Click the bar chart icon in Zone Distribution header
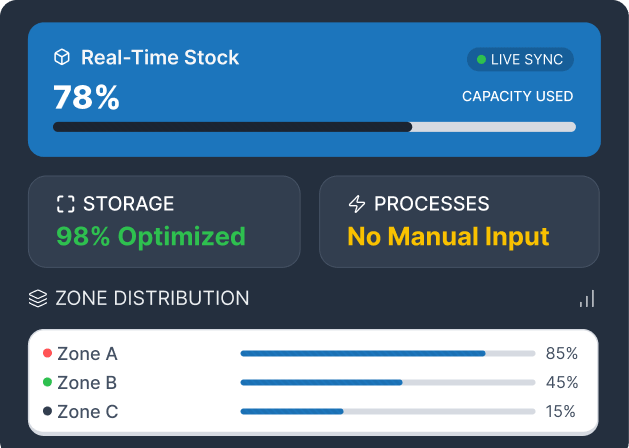This screenshot has width=629, height=448. pyautogui.click(x=587, y=299)
